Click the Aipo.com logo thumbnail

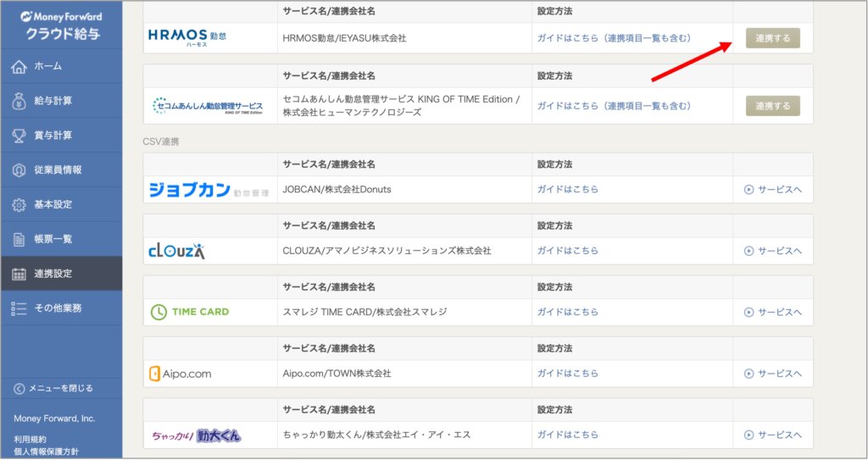(180, 374)
